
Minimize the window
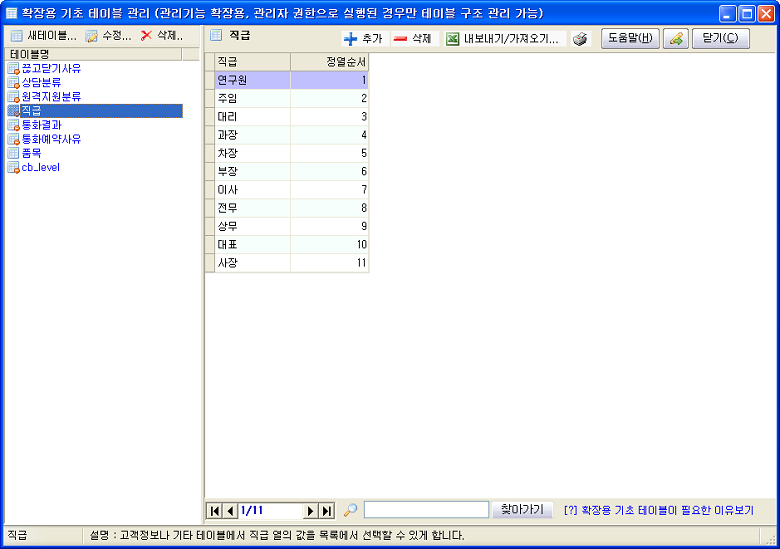tap(728, 14)
